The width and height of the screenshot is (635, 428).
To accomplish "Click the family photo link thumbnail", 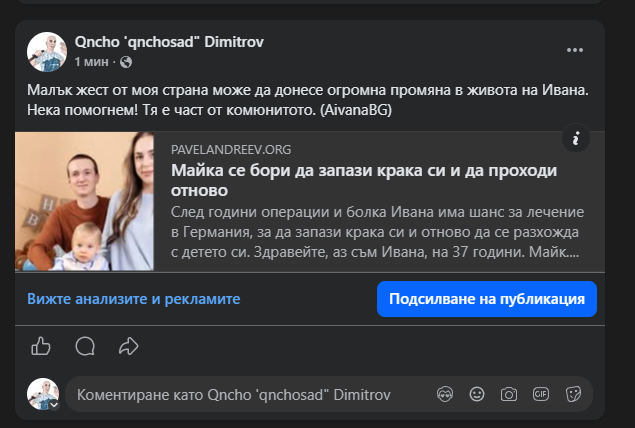I will click(84, 201).
